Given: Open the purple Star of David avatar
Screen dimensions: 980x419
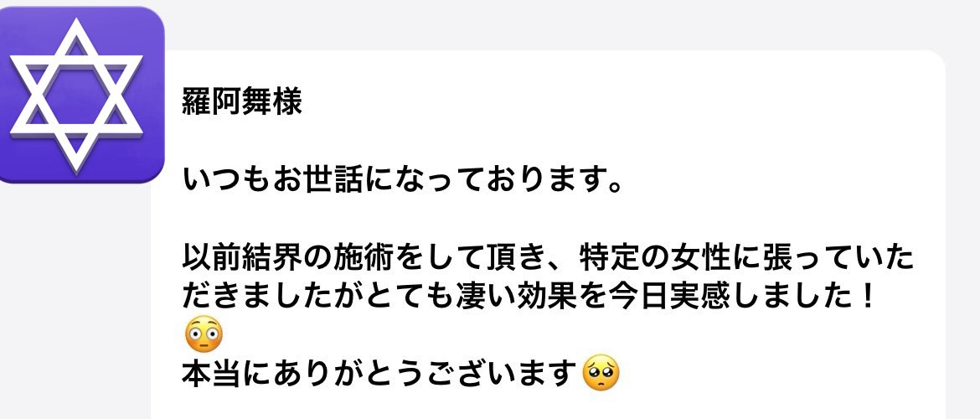Looking at the screenshot, I should pyautogui.click(x=78, y=95).
